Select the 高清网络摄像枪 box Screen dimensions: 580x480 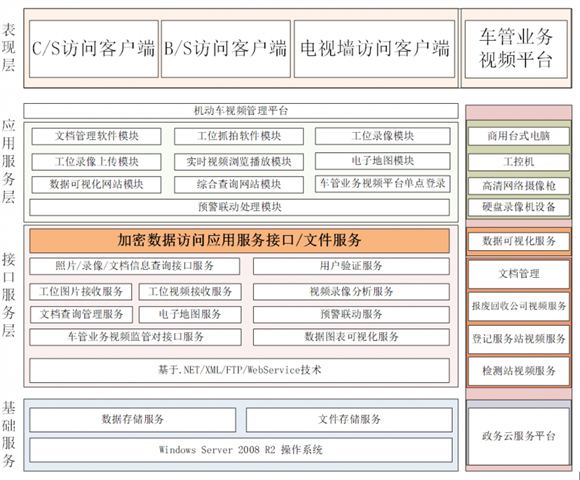pos(519,186)
